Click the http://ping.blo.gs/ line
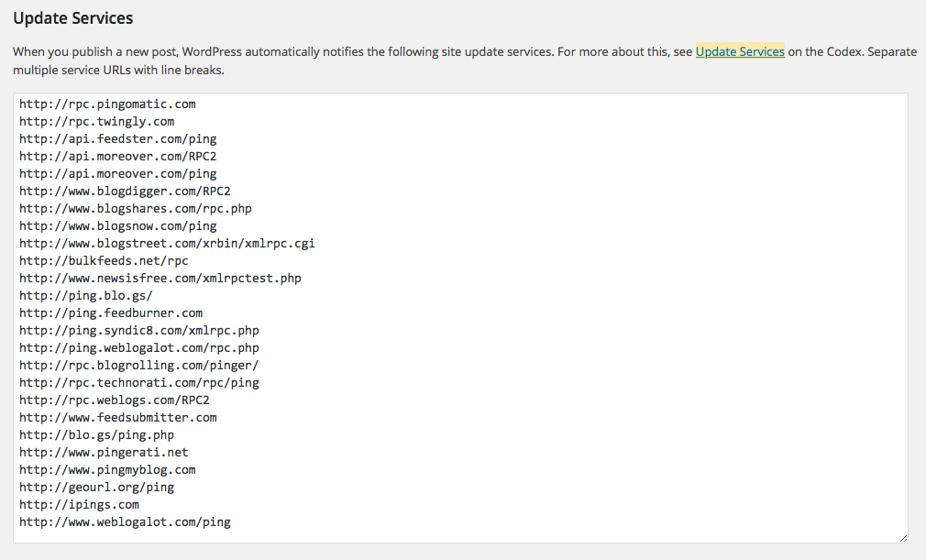Image resolution: width=926 pixels, height=560 pixels. click(86, 296)
